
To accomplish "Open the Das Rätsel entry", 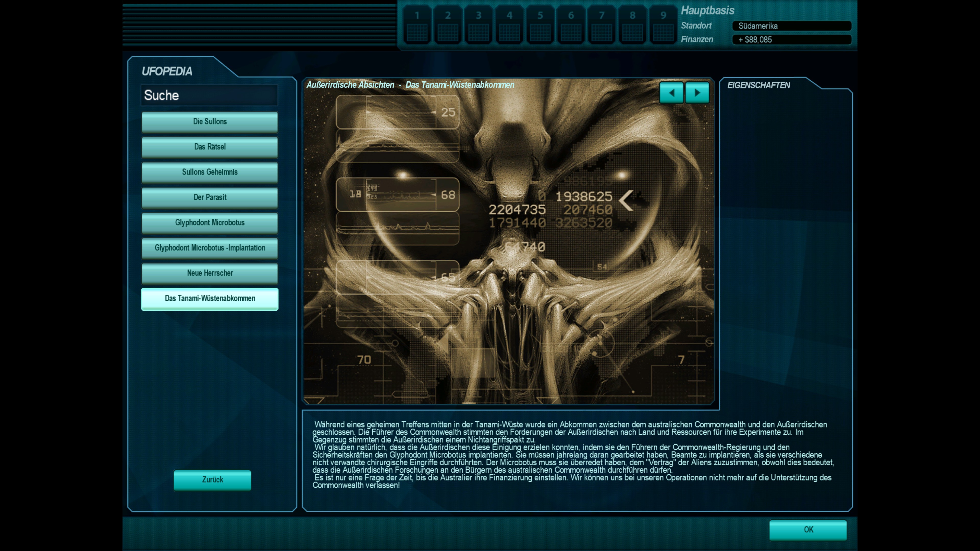I will 210,147.
